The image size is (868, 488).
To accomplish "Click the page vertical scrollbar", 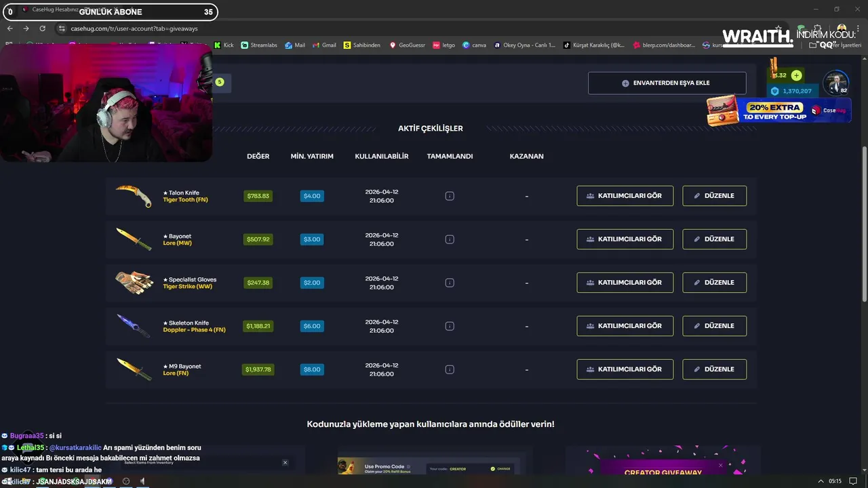I will (864, 224).
